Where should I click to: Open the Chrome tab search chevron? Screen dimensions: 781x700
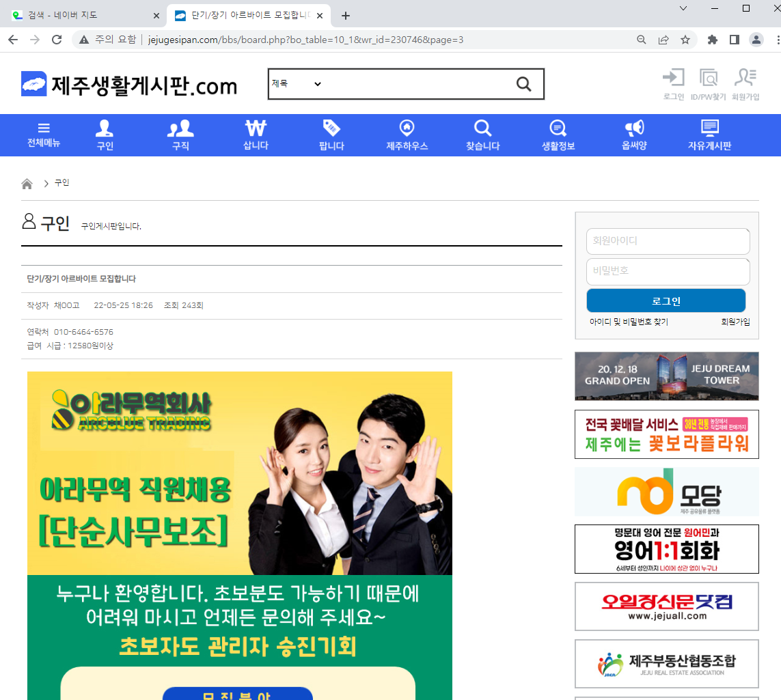683,8
